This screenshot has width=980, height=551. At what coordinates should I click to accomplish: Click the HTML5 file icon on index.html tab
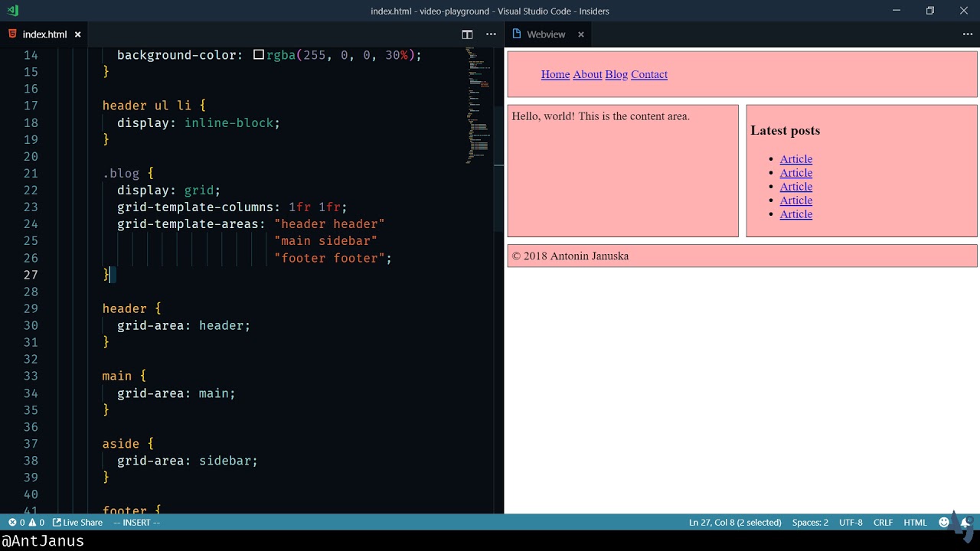tap(12, 34)
